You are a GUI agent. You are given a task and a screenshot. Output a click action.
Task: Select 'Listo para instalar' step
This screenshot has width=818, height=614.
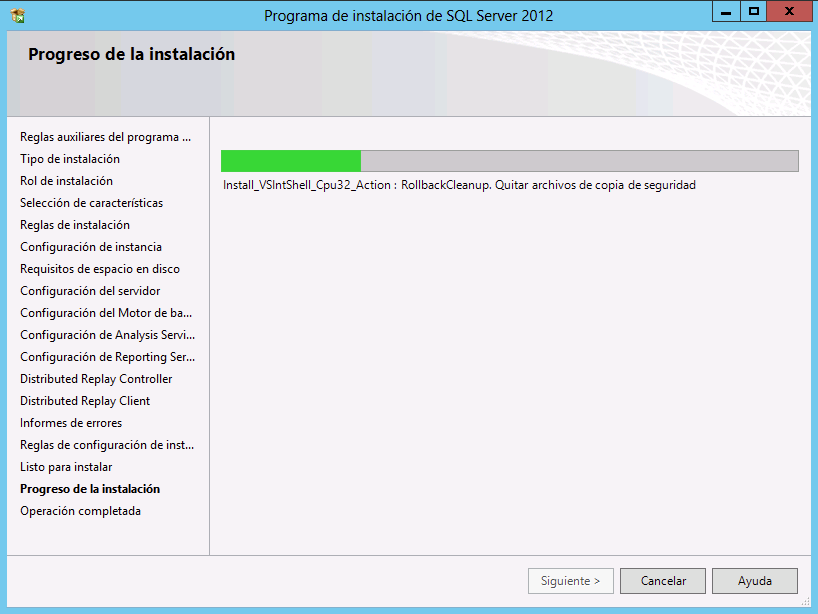tap(66, 467)
